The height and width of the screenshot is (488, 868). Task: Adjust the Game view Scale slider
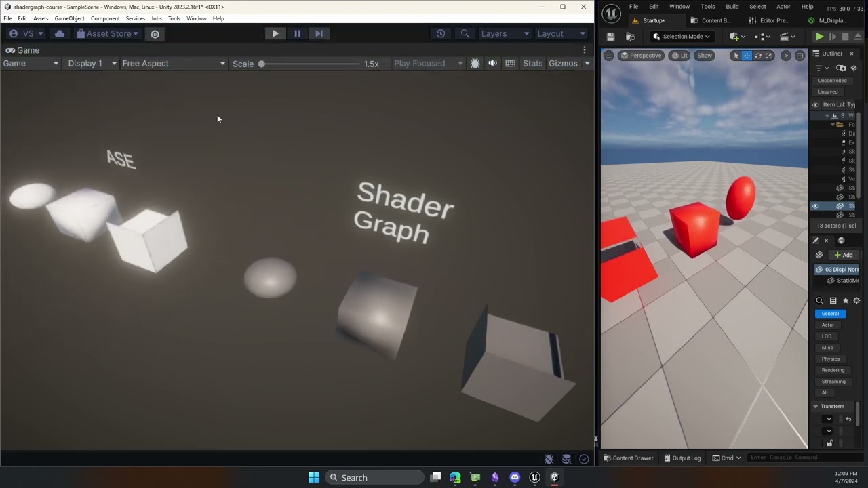pos(311,64)
